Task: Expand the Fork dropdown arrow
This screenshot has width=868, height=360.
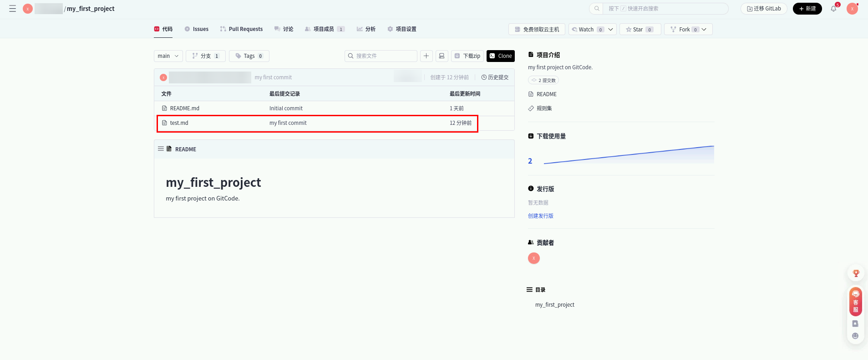Action: 704,30
